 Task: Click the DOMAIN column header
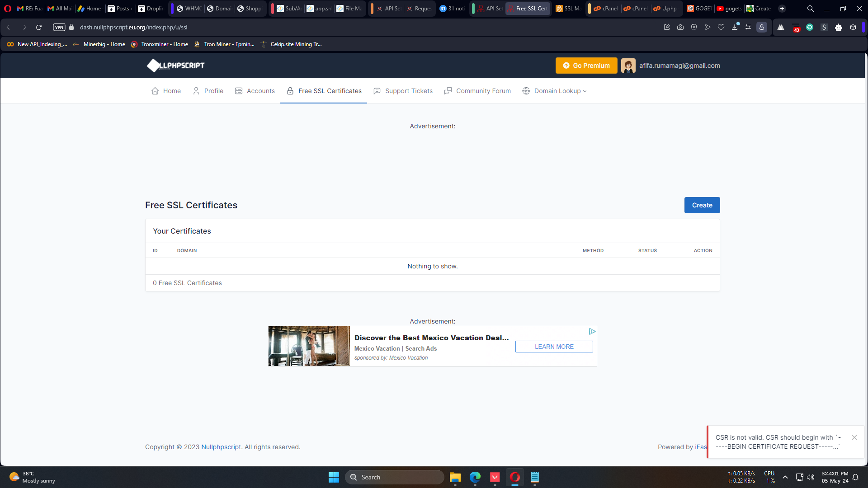pos(187,250)
